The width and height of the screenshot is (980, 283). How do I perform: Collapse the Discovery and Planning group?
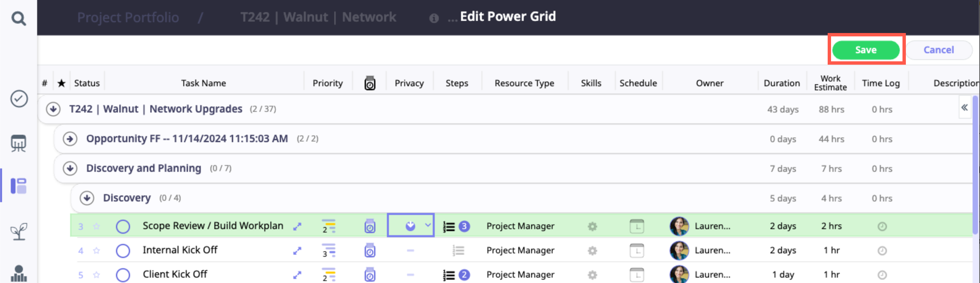coord(70,168)
